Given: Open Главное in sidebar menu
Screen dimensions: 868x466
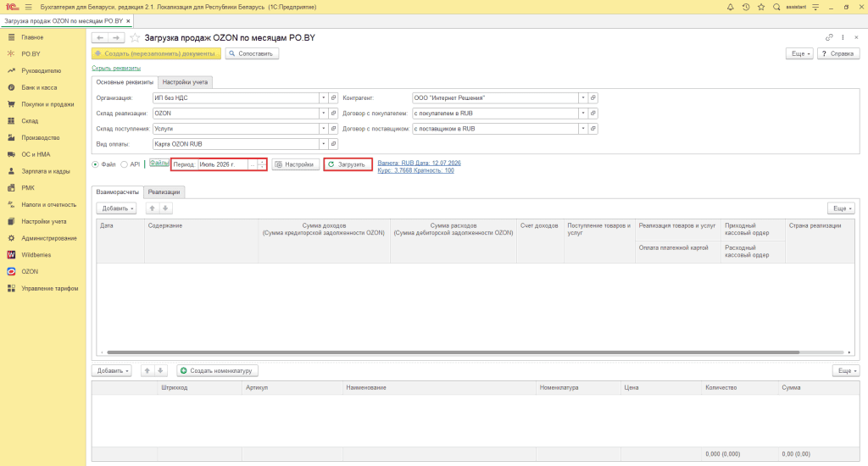Looking at the screenshot, I should tap(32, 37).
